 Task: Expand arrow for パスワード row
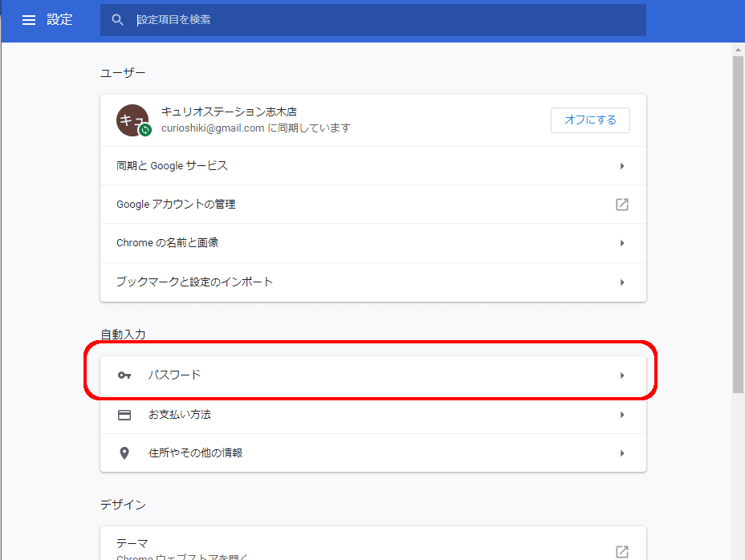(x=622, y=375)
